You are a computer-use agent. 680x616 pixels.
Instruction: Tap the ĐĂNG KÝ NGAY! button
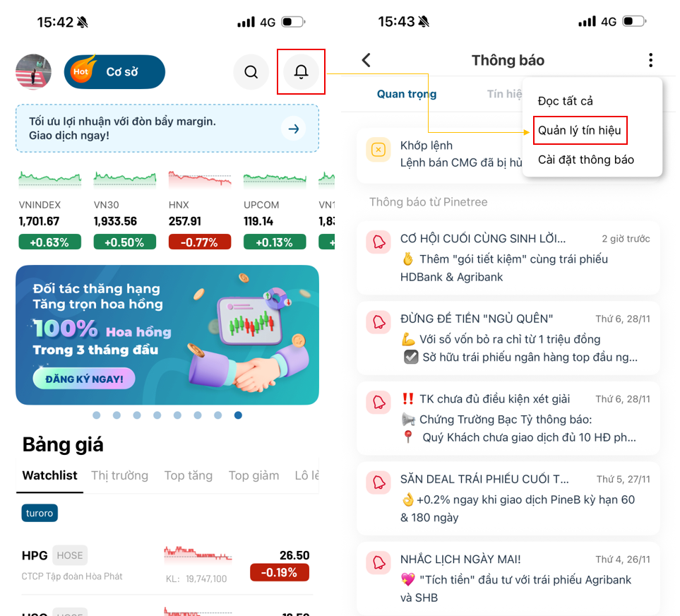(84, 379)
